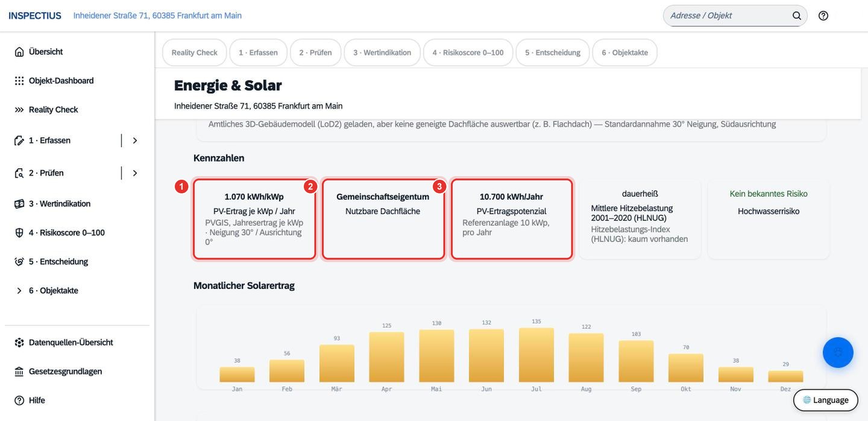Click the Hilfe question icon in sidebar
Viewport: 868px width, 421px height.
pyautogui.click(x=19, y=400)
